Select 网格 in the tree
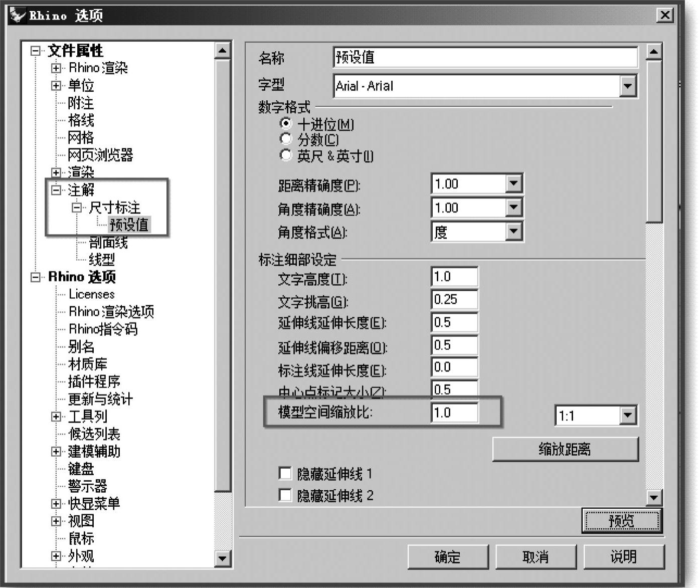The image size is (700, 588). 81,137
